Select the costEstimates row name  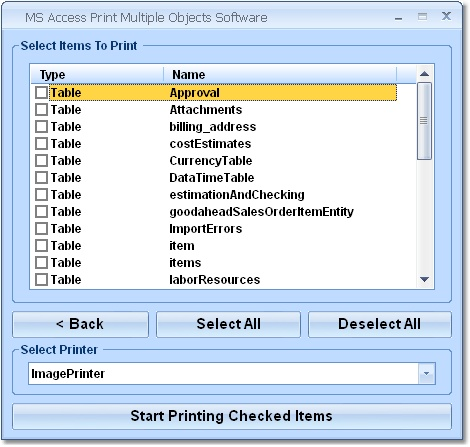(210, 144)
